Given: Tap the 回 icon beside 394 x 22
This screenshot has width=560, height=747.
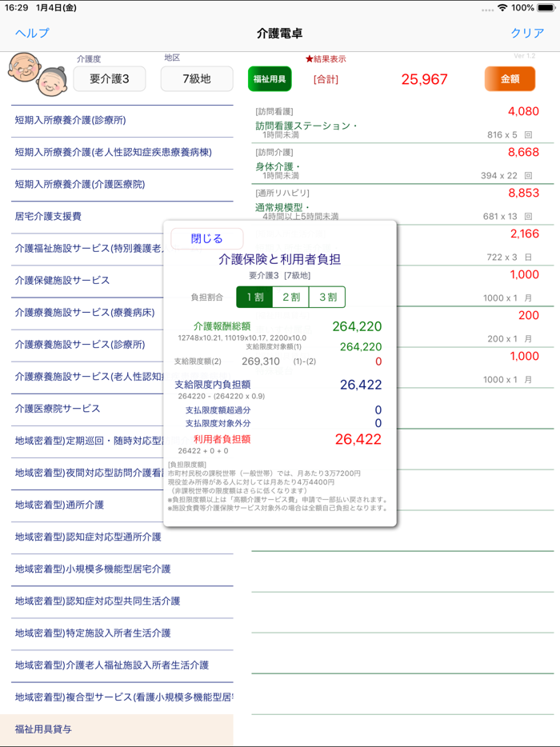Looking at the screenshot, I should [x=528, y=176].
